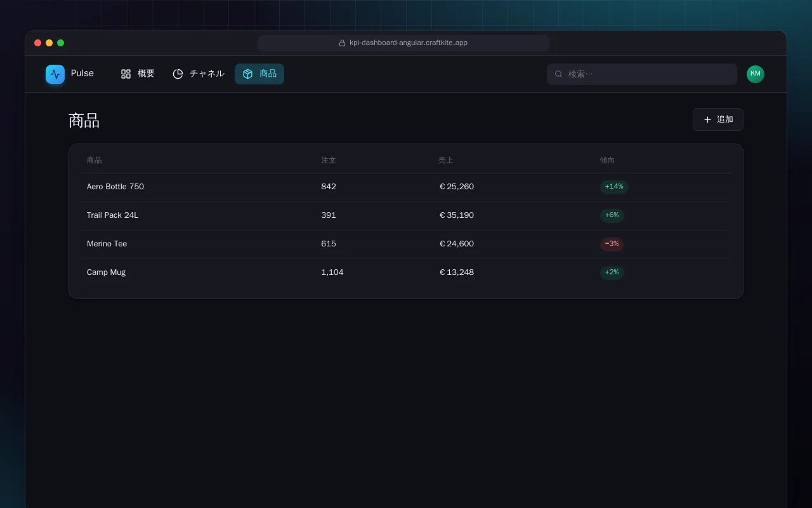Focus the 検索 search field
Viewport: 812px width, 508px height.
(642, 74)
